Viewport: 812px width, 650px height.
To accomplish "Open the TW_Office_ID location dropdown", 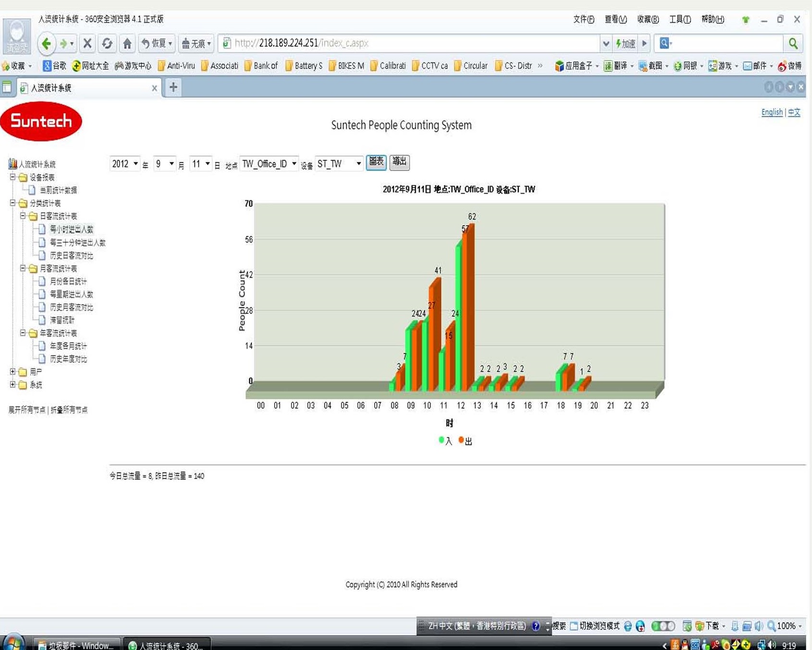I will pyautogui.click(x=269, y=164).
